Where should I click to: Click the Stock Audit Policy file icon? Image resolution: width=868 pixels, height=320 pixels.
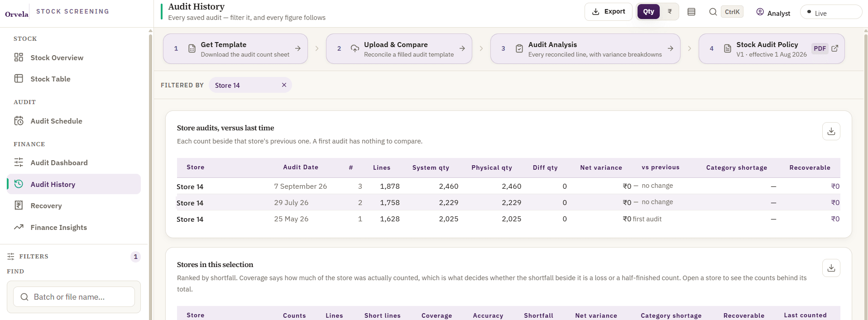[x=728, y=48]
